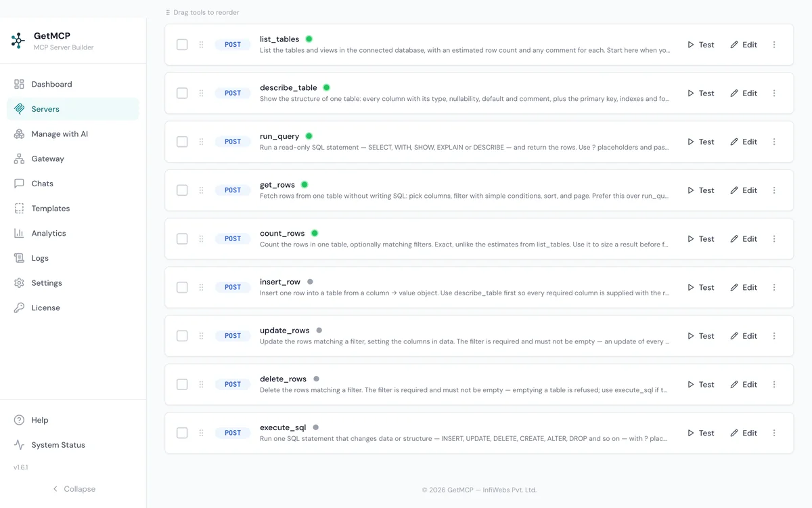The width and height of the screenshot is (812, 508).
Task: Click the Templates dashed-square icon
Action: pos(19,209)
